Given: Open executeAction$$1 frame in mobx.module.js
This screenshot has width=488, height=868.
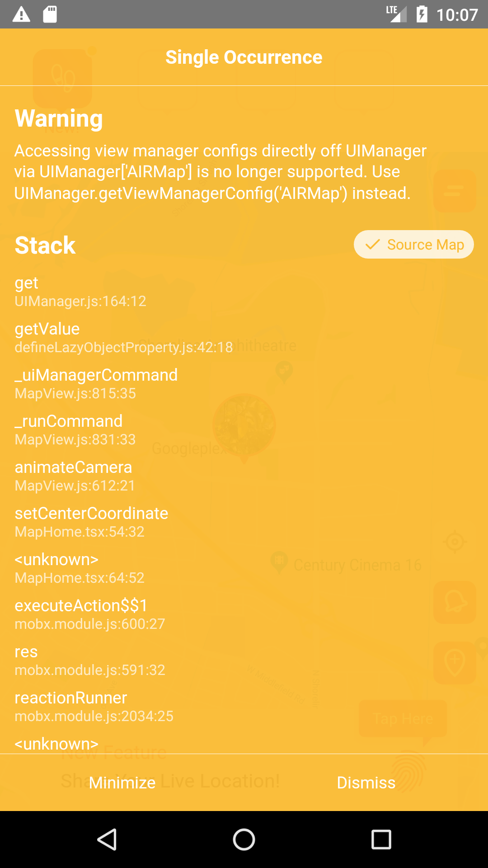Looking at the screenshot, I should 82,614.
